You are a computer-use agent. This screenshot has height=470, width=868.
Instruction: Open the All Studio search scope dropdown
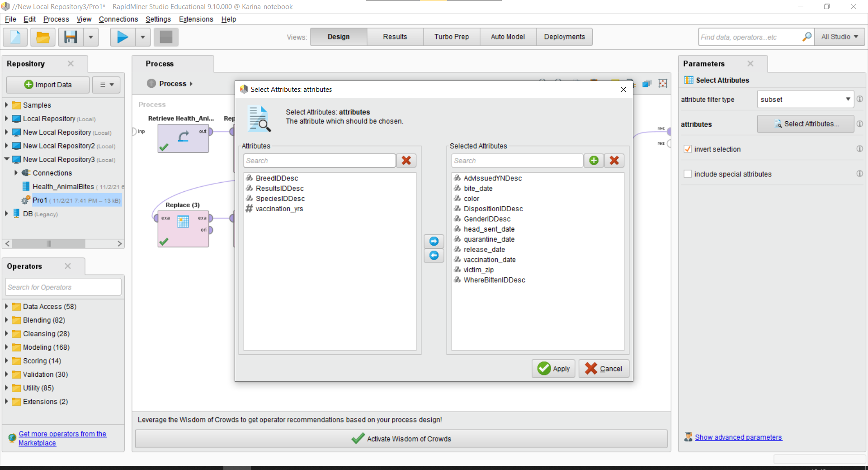point(840,37)
